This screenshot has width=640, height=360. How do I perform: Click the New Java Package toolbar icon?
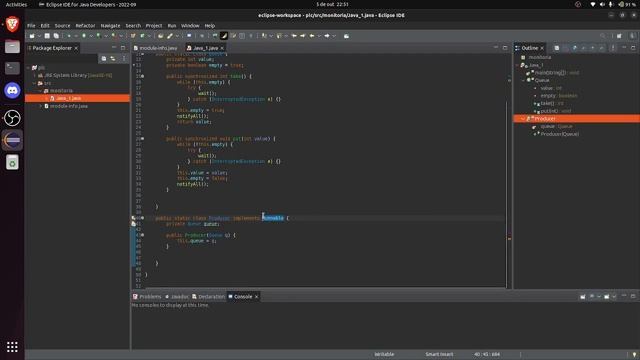point(133,36)
